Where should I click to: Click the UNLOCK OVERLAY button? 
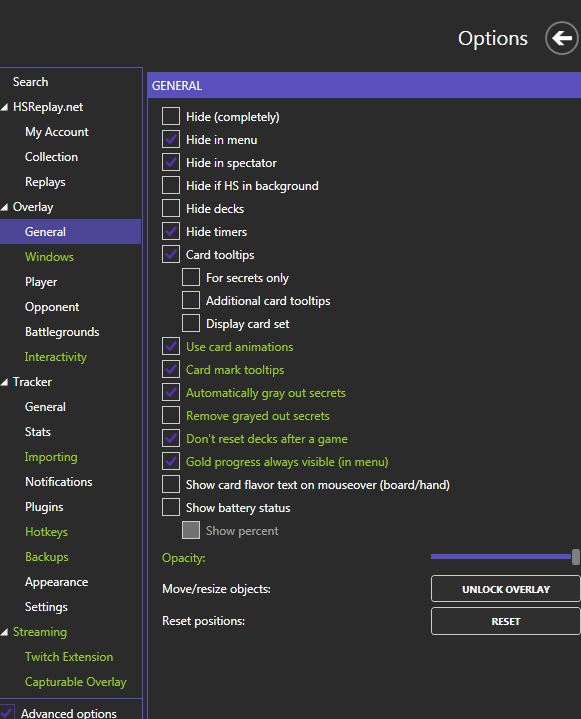click(x=505, y=589)
